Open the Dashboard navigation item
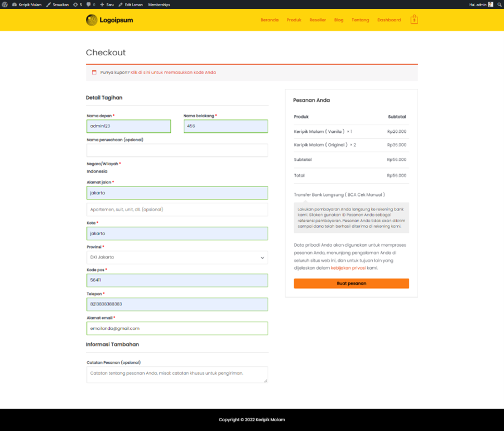Screen dimensions: 504x431 (388, 20)
